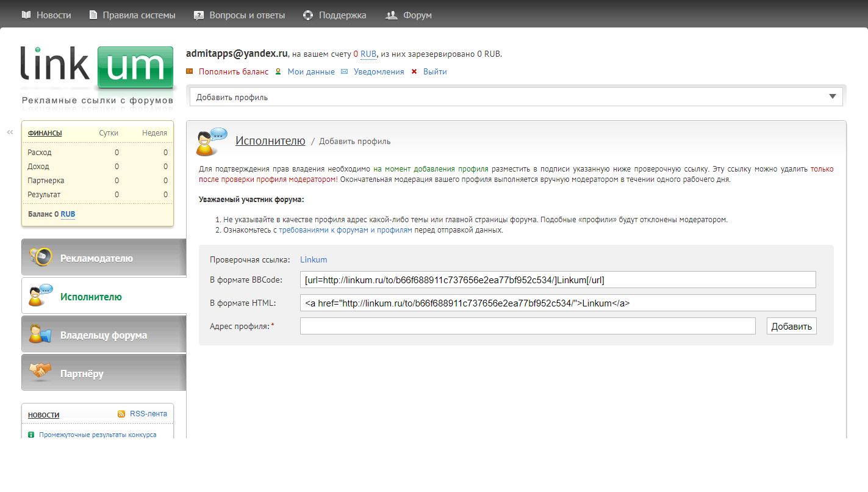
Task: Click the Пополнить баланс link
Action: click(x=233, y=72)
